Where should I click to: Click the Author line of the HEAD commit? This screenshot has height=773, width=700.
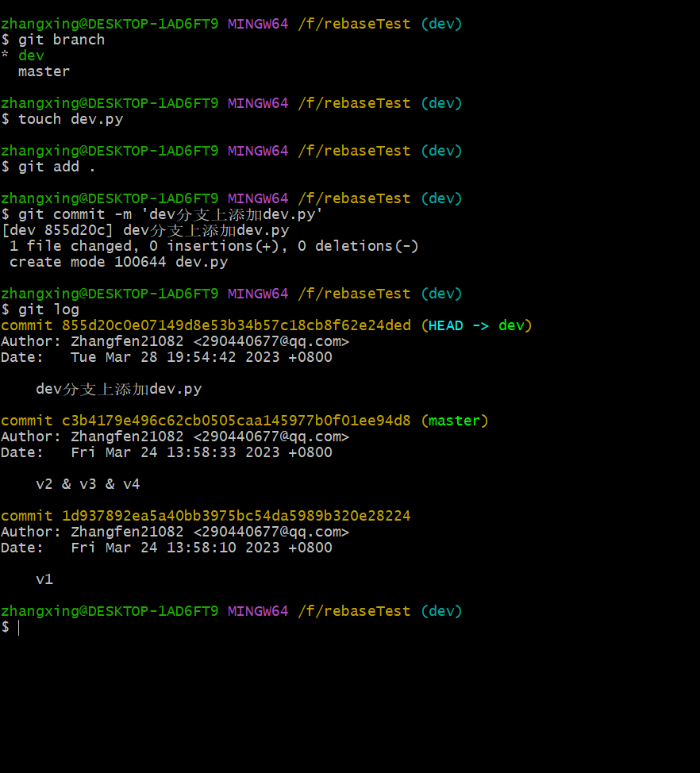[175, 341]
